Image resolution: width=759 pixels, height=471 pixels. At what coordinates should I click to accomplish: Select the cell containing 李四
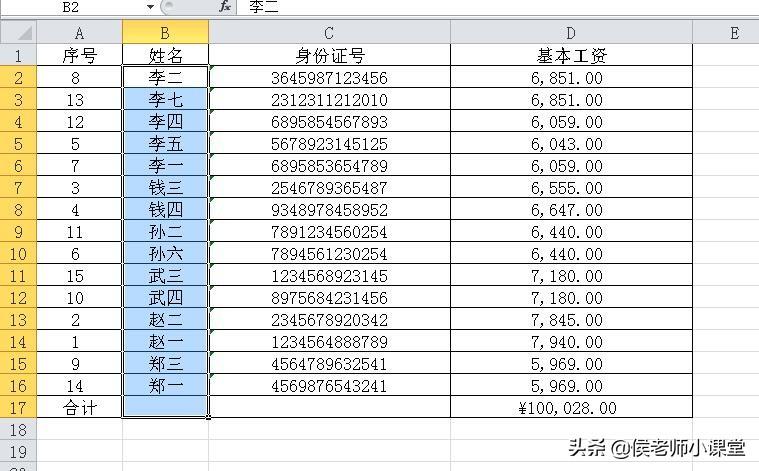coord(165,122)
